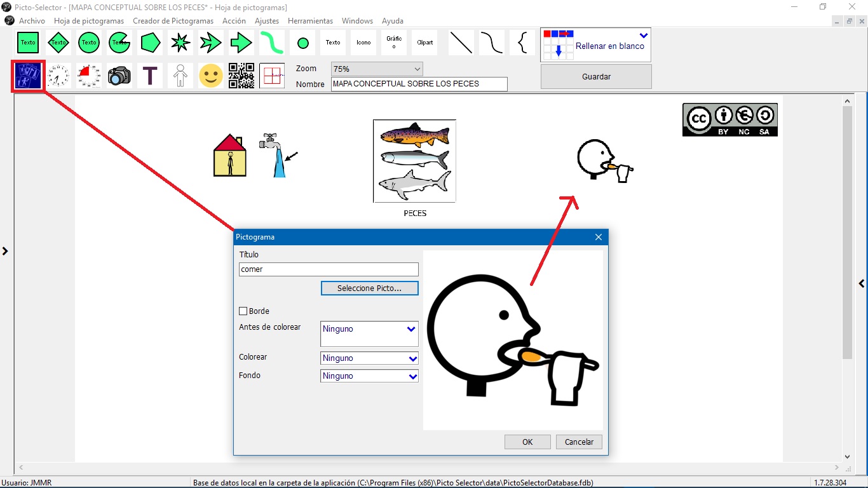The width and height of the screenshot is (868, 488).
Task: Select the timer pictogram tool
Action: 88,75
